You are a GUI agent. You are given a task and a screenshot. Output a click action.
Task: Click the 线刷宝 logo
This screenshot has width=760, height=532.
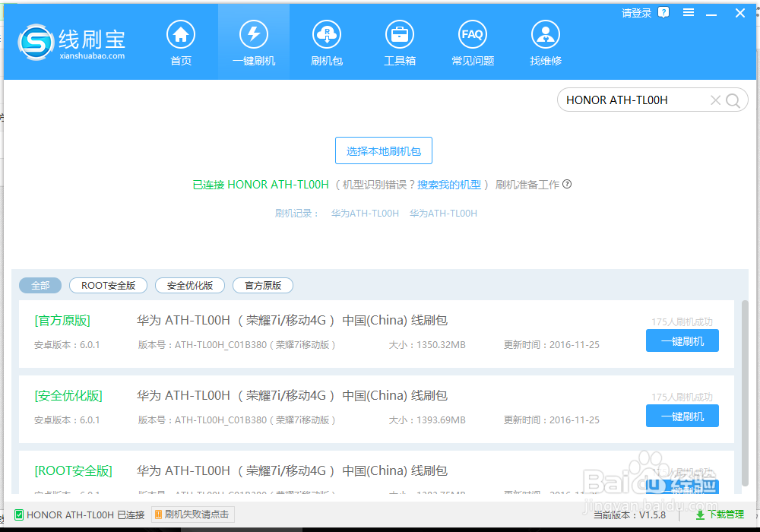(71, 42)
